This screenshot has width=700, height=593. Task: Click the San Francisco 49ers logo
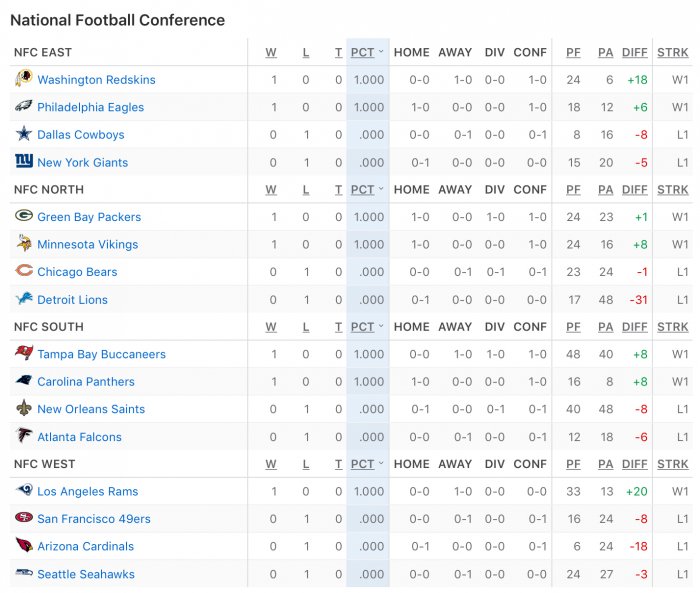click(x=24, y=518)
